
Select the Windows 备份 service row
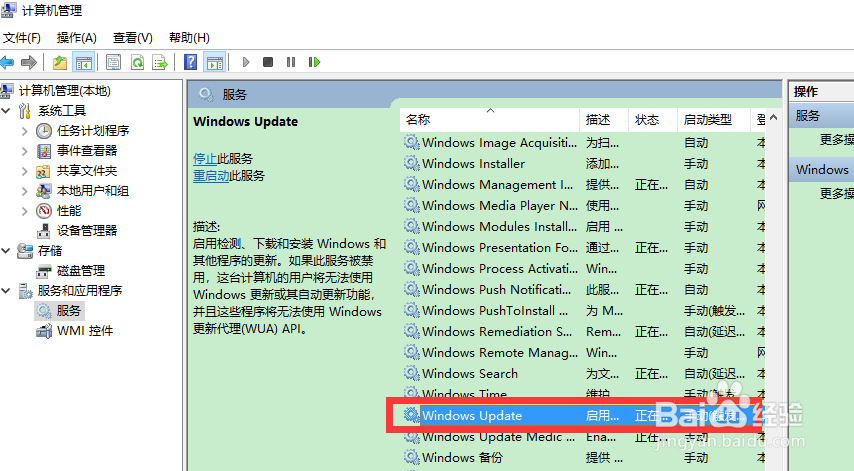point(584,458)
